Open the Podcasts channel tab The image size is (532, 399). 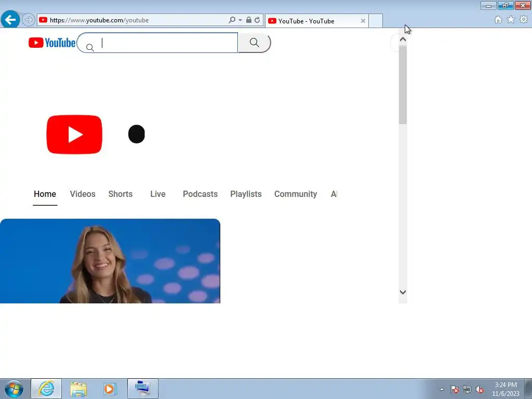pyautogui.click(x=200, y=194)
